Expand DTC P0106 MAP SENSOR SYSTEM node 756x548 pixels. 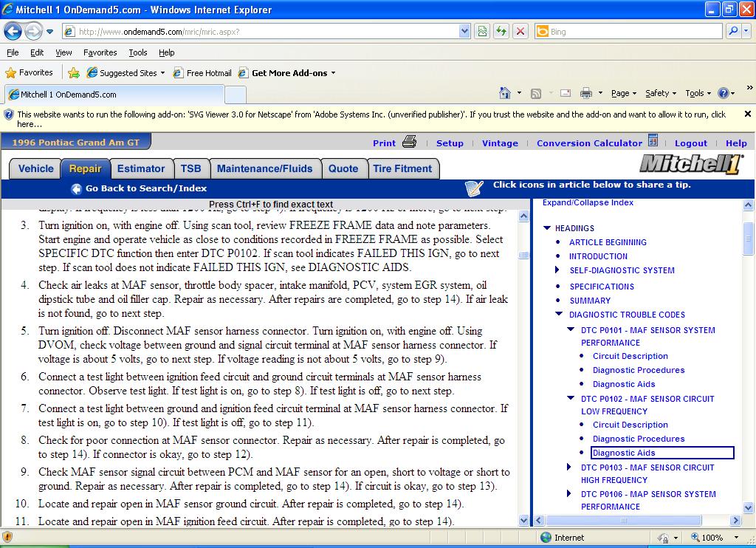pos(569,493)
